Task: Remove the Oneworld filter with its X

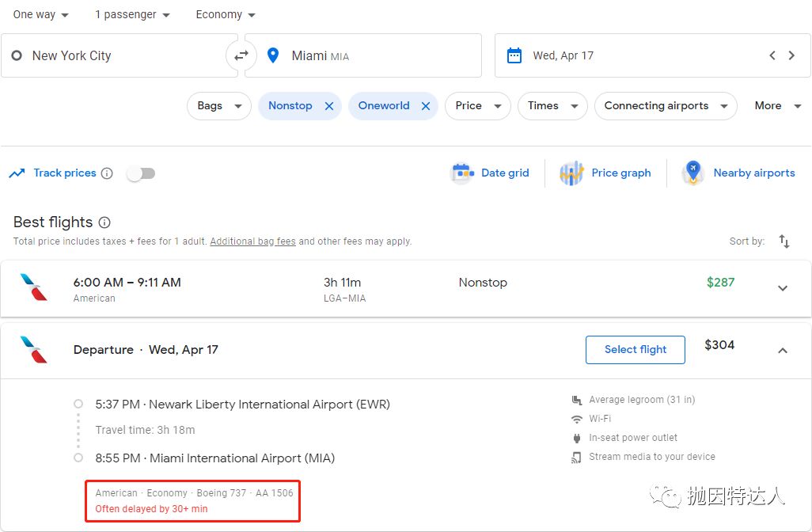Action: click(426, 106)
